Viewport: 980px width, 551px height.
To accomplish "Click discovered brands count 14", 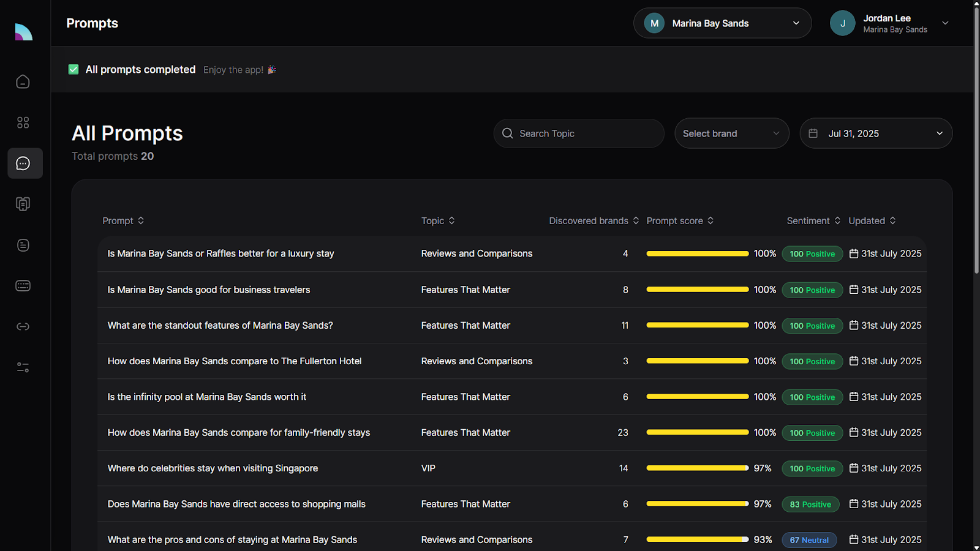I will 624,468.
